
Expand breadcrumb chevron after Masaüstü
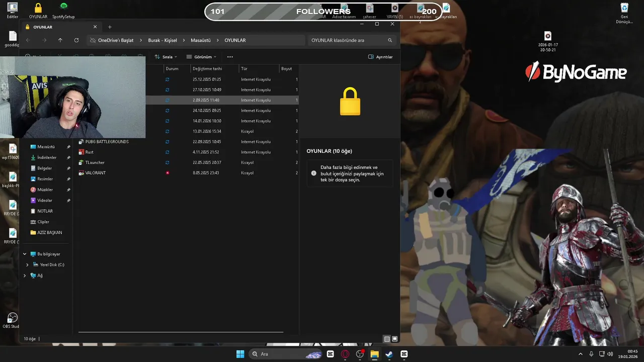click(217, 40)
